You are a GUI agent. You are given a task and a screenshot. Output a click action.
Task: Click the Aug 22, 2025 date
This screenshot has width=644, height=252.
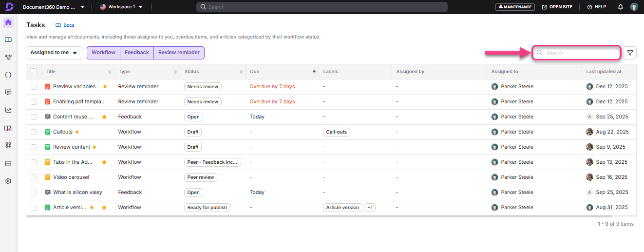pyautogui.click(x=612, y=132)
